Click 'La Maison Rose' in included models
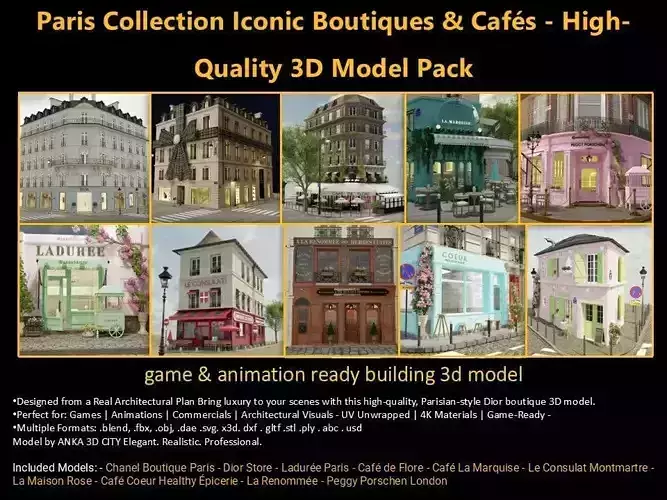667x500 pixels. pos(52,481)
